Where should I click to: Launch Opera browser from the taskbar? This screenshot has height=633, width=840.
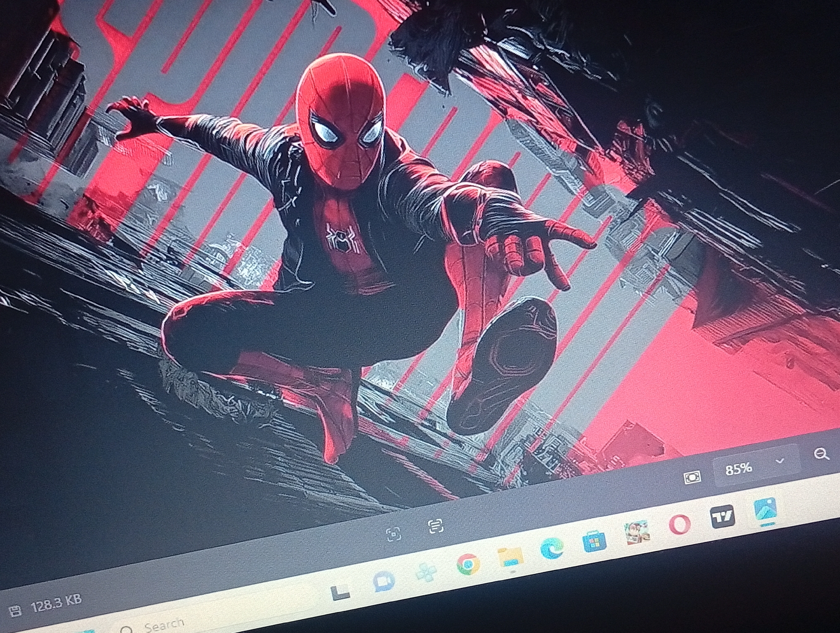680,524
